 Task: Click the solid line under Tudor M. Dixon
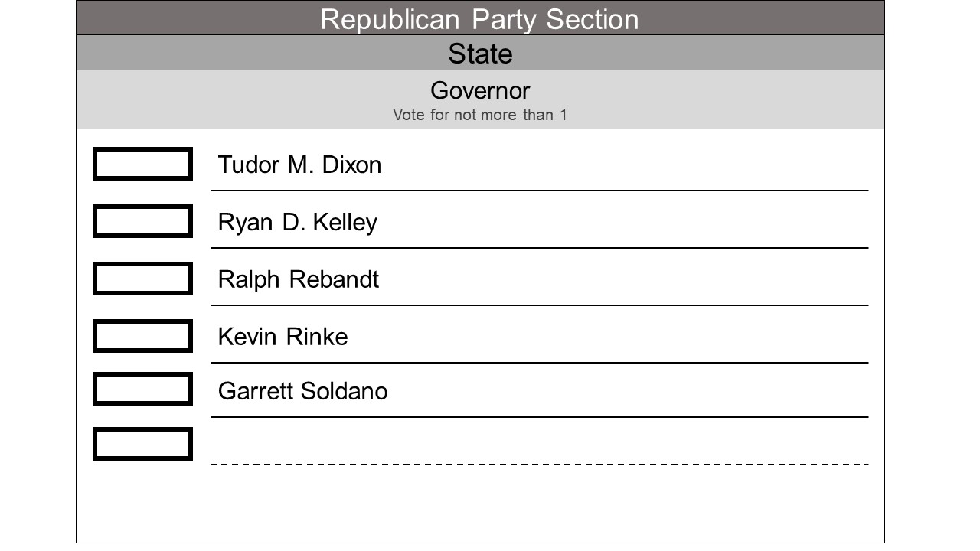[x=539, y=191]
